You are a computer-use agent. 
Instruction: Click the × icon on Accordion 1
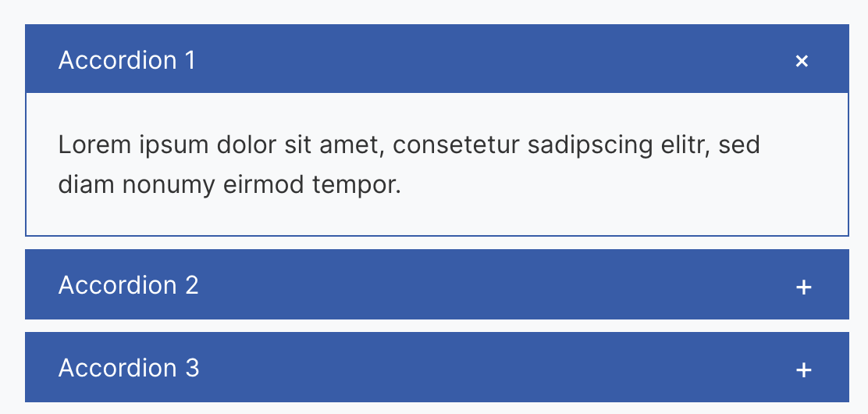tap(802, 61)
